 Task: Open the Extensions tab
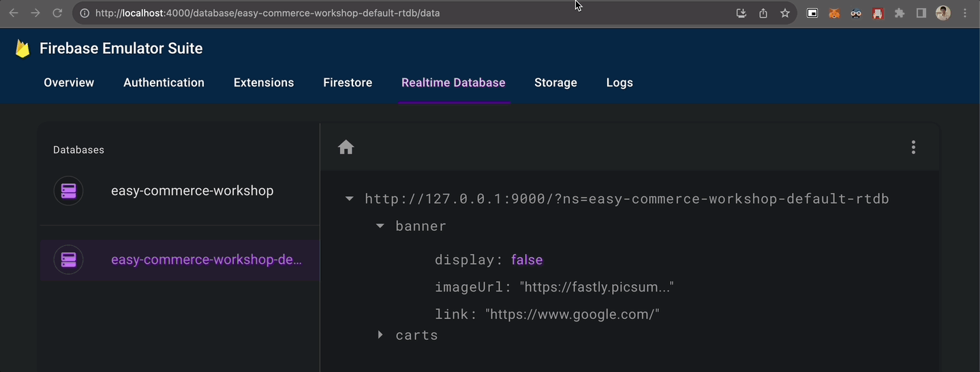(x=264, y=82)
